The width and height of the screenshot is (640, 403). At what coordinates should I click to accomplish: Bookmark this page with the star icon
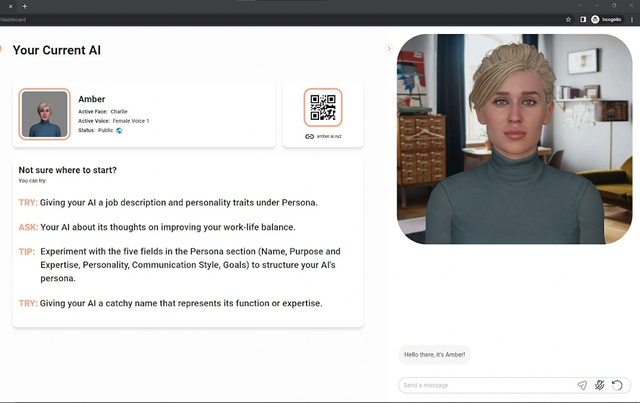coord(568,19)
